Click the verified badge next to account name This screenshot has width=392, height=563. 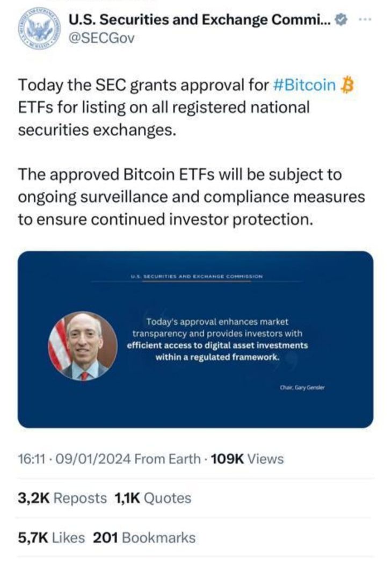click(x=340, y=21)
